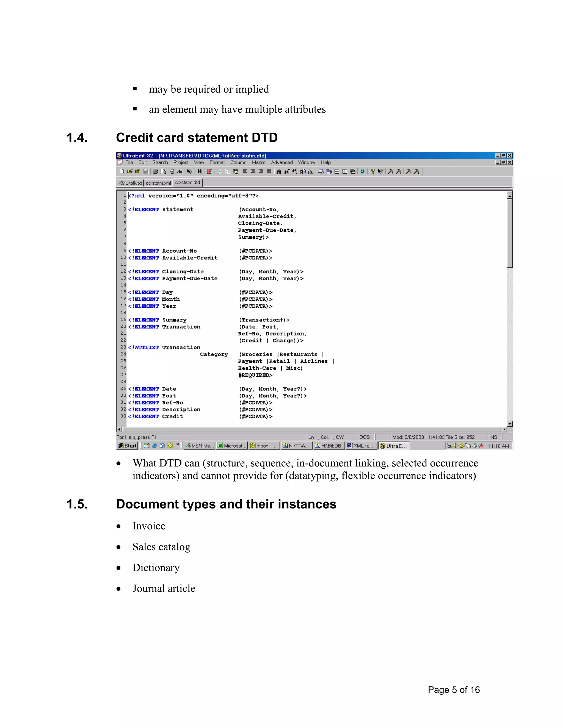The width and height of the screenshot is (563, 728).
Task: Click the align right icon
Action: coord(261,171)
